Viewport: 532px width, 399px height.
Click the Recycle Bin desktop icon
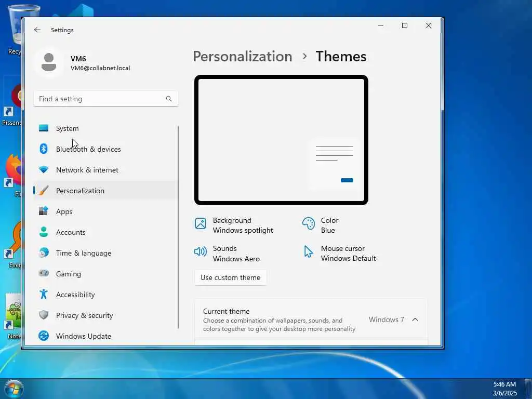pos(14,30)
